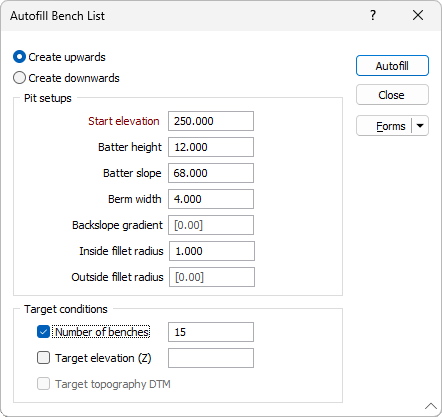Set the Backslope gradient field
Screen dimensions: 442x417
[x=211, y=225]
